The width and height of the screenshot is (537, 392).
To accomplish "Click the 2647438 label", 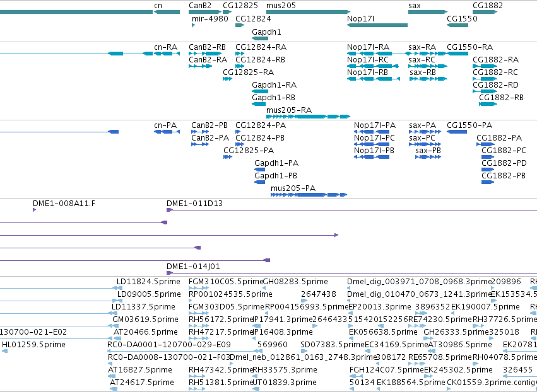I will click(319, 294).
